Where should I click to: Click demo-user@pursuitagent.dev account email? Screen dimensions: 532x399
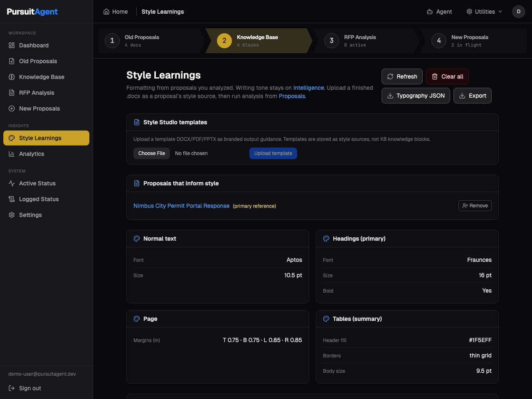click(x=42, y=374)
